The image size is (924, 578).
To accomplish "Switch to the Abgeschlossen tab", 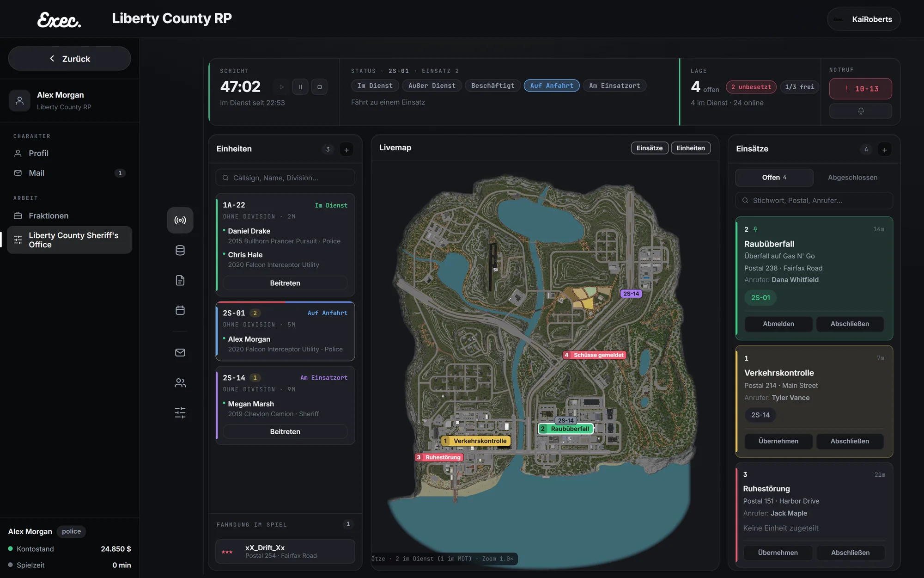I will click(x=852, y=178).
